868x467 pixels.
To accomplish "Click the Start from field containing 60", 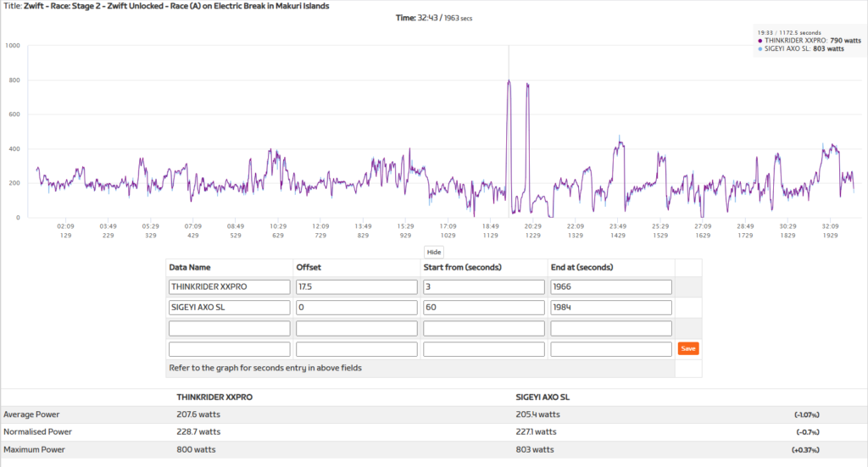I will point(483,308).
